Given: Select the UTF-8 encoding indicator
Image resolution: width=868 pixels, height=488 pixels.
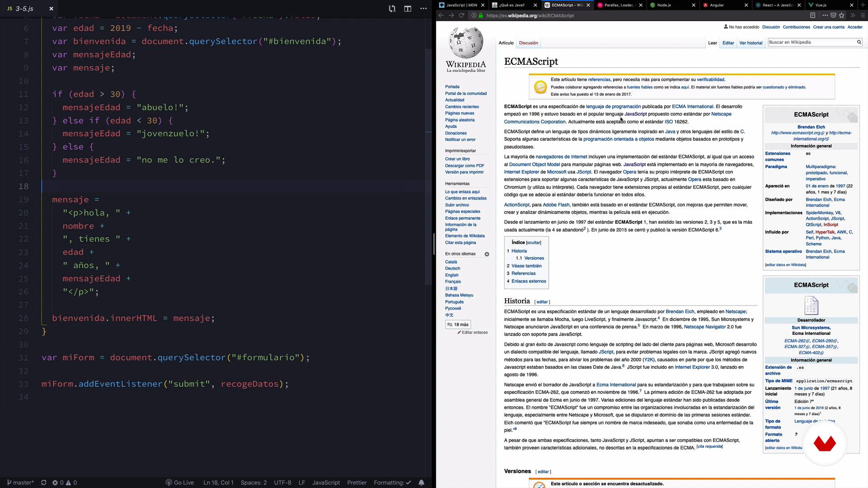Looking at the screenshot, I should click(x=283, y=483).
